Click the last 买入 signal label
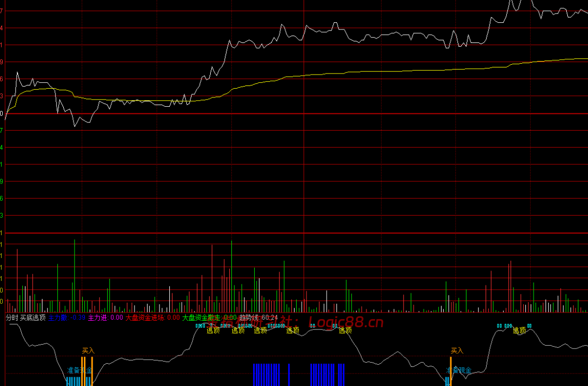The width and height of the screenshot is (588, 386). pos(457,351)
